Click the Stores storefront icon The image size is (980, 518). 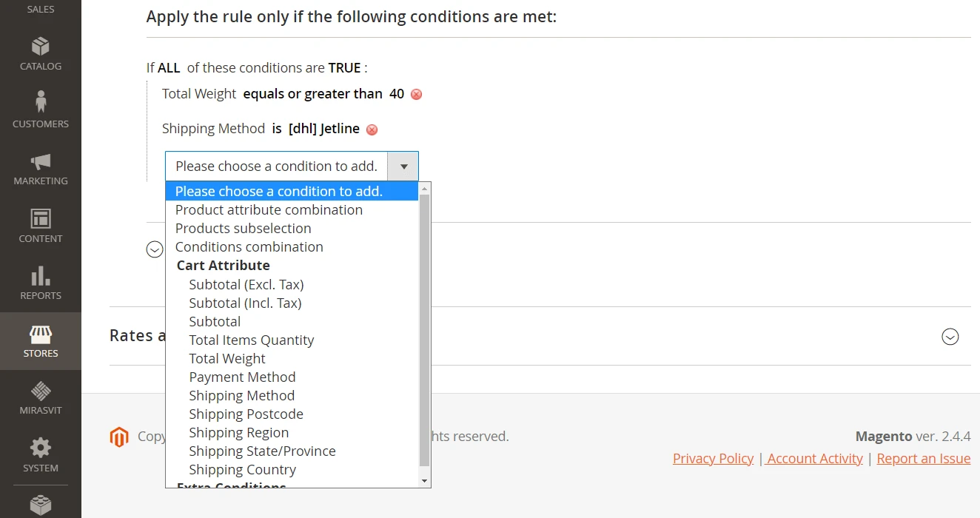(x=41, y=334)
